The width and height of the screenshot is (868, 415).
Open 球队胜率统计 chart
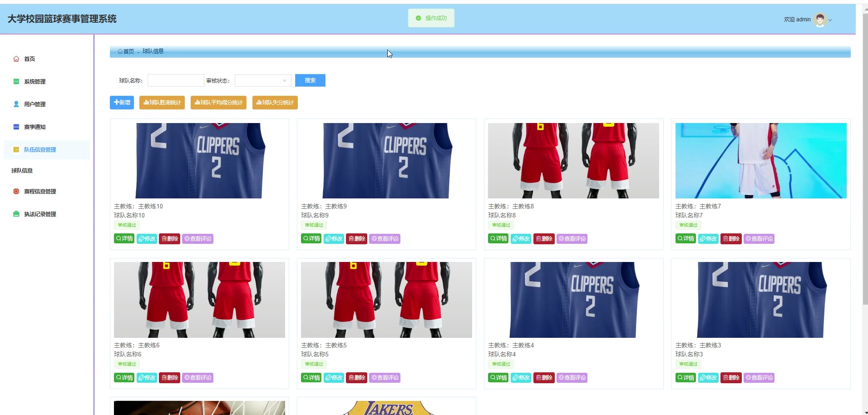pos(162,103)
